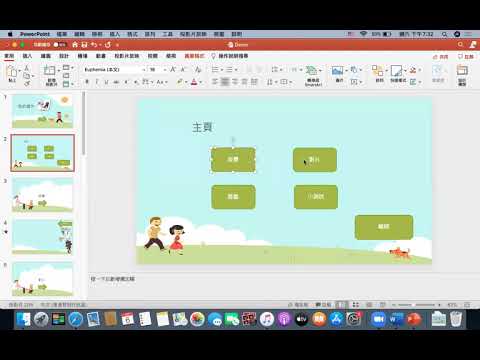Align text to the left
480x360 pixels.
[215, 82]
